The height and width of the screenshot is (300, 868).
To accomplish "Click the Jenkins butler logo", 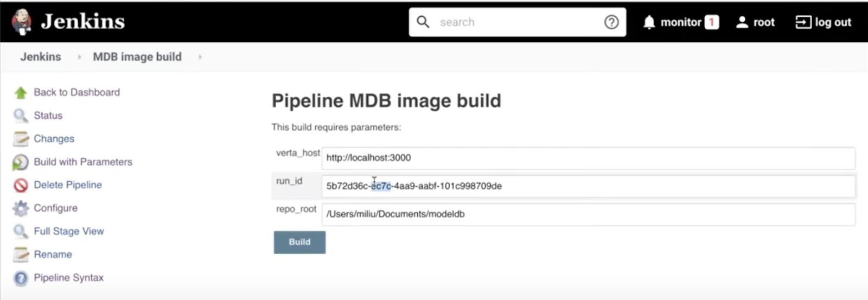I will click(22, 22).
